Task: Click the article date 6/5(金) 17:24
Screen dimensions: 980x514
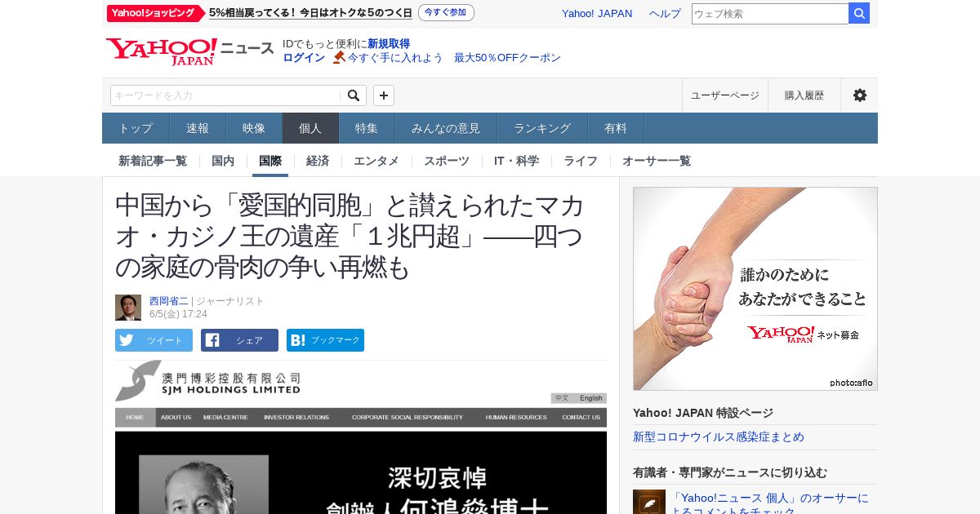Action: click(178, 314)
